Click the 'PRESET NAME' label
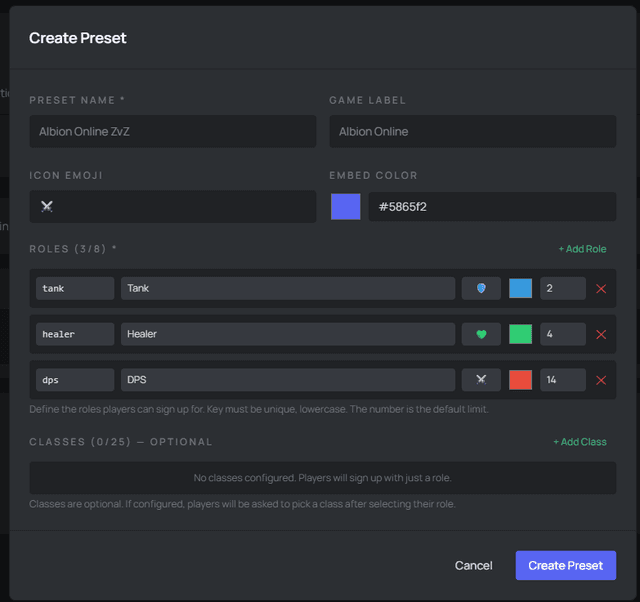This screenshot has width=640, height=602. tap(77, 100)
